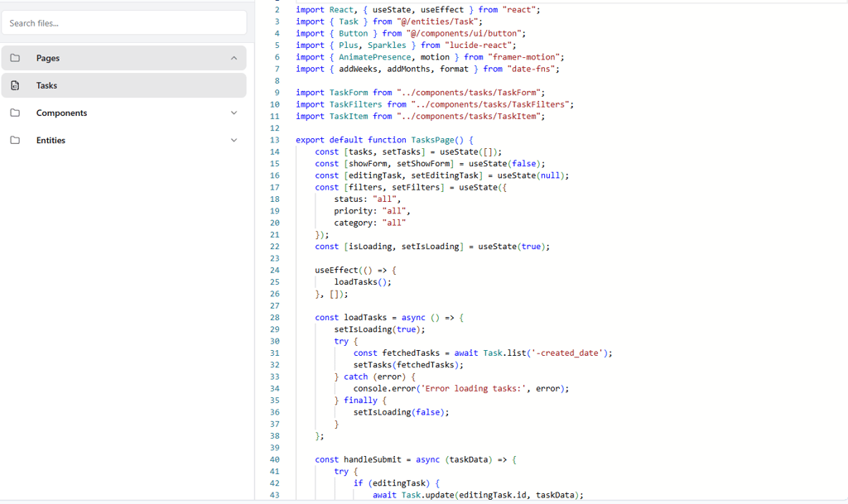Image resolution: width=848 pixels, height=504 pixels.
Task: Collapse the Pages folder chevron
Action: 234,58
